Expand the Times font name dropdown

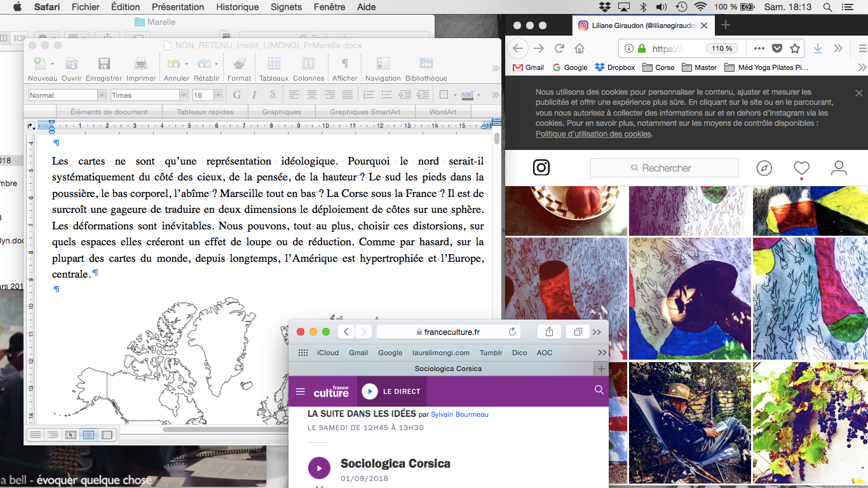click(x=184, y=95)
